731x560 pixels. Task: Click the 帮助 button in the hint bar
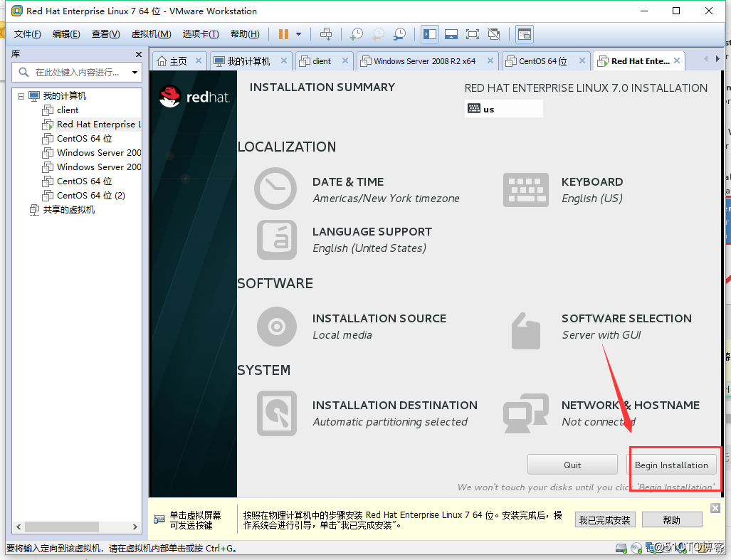click(x=672, y=520)
